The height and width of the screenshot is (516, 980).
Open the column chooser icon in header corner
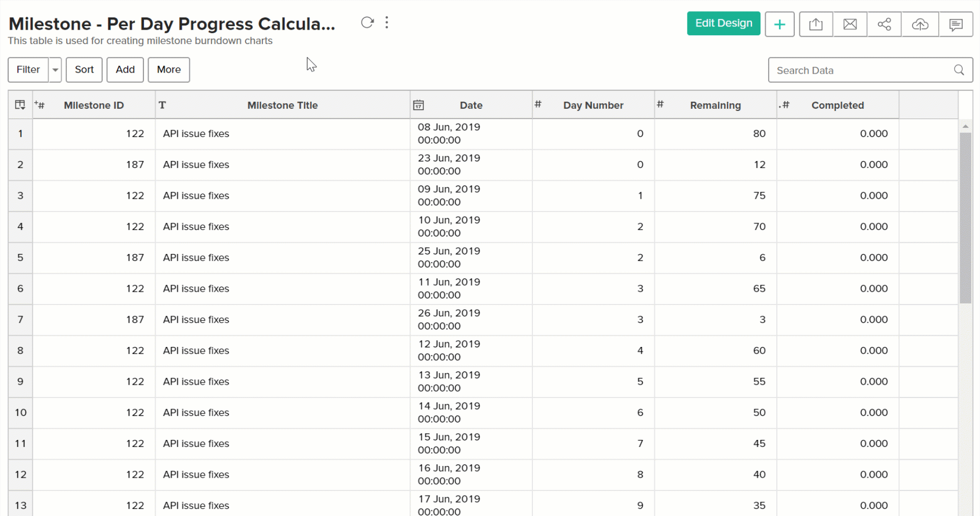pyautogui.click(x=20, y=105)
